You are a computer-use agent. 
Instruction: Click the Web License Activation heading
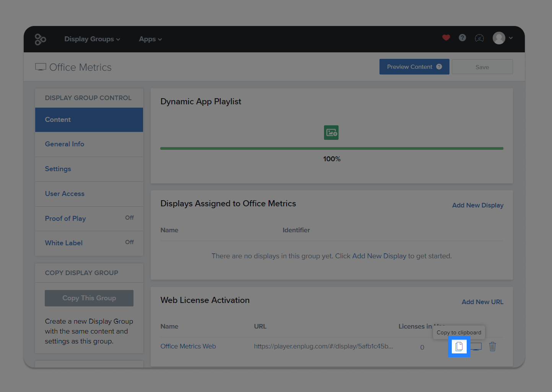(205, 300)
